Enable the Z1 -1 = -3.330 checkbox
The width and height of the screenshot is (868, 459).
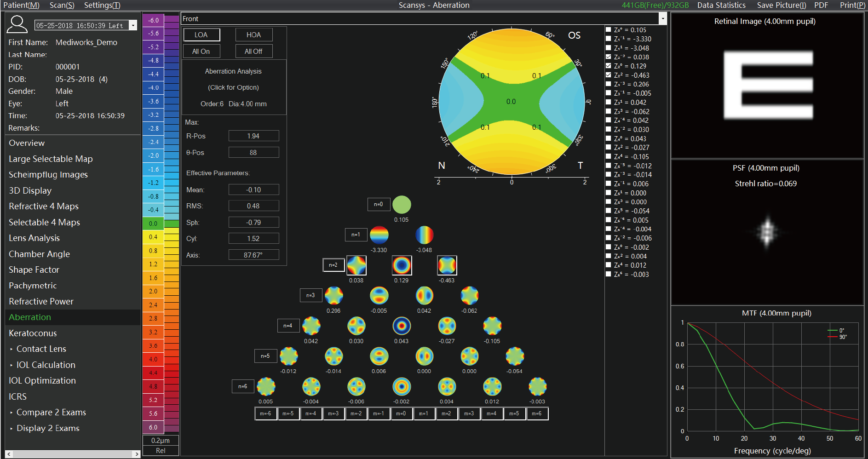click(x=609, y=39)
